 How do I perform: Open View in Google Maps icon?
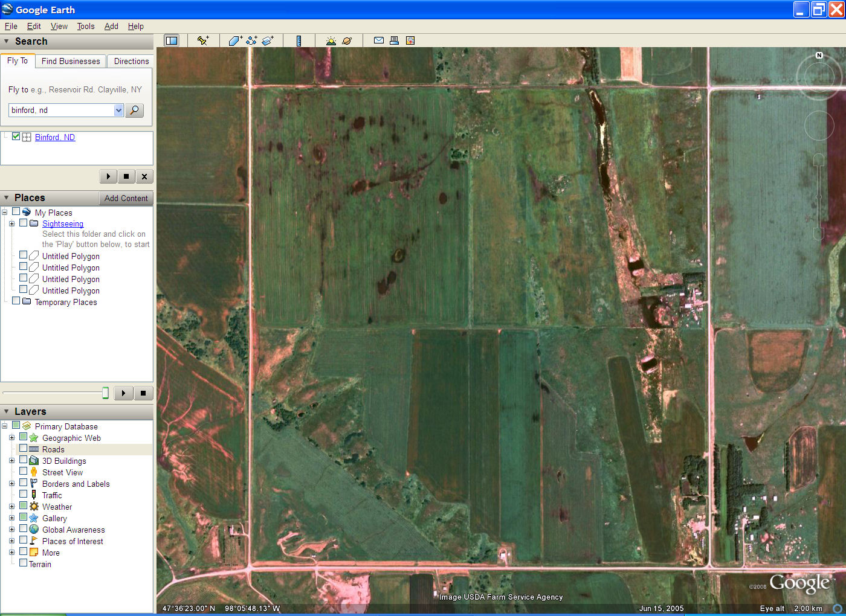click(410, 40)
